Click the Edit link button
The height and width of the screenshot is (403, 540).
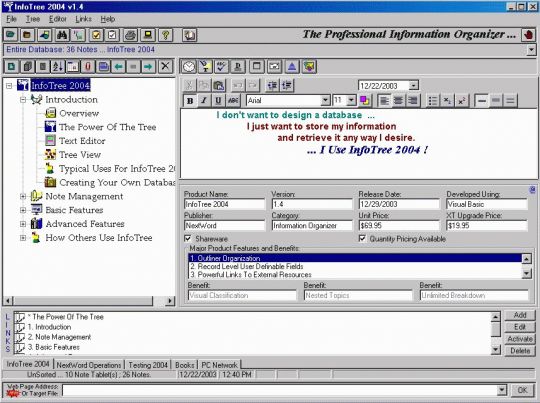520,327
